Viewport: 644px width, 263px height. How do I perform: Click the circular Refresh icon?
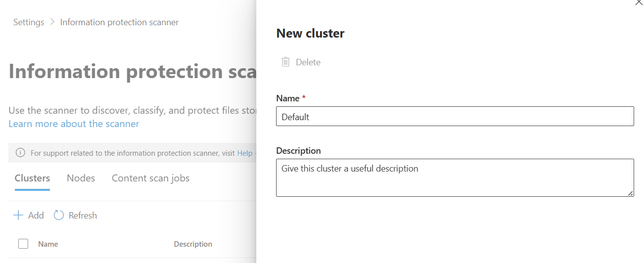[x=59, y=215]
